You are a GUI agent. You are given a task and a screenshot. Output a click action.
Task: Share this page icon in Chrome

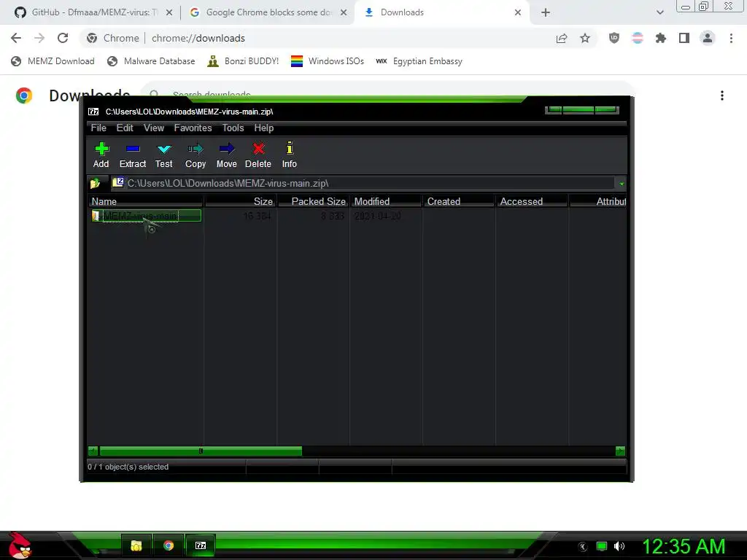562,38
